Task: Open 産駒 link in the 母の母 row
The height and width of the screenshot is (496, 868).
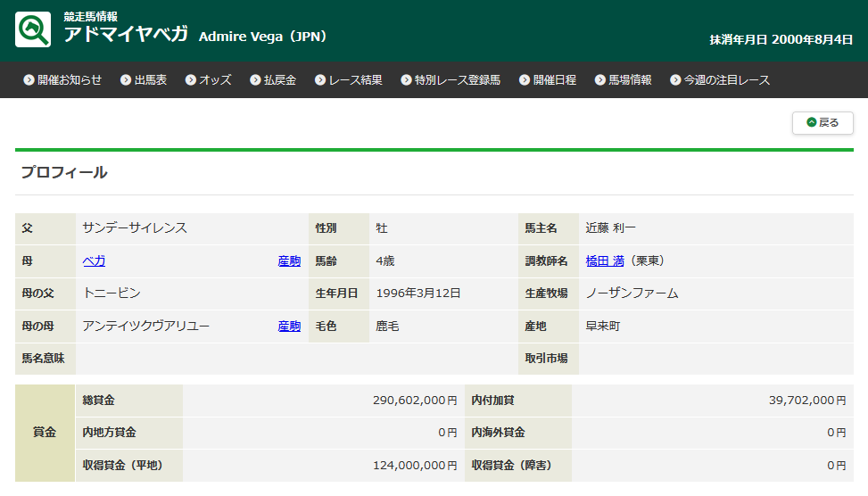Action: (289, 326)
